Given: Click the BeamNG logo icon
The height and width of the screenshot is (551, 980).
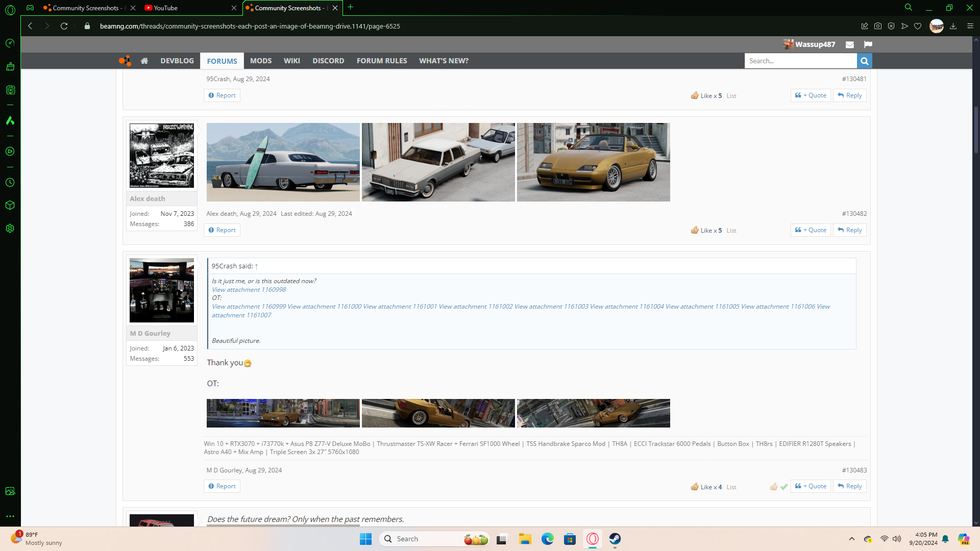Looking at the screenshot, I should 125,61.
